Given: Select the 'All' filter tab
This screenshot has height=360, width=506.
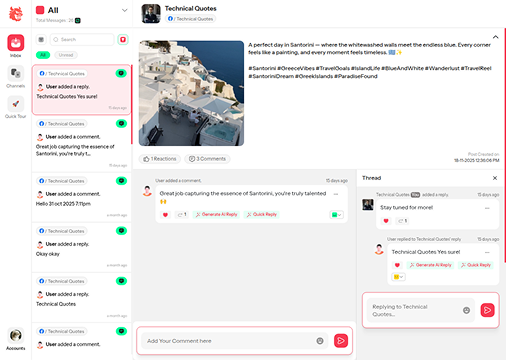Looking at the screenshot, I should coord(43,55).
